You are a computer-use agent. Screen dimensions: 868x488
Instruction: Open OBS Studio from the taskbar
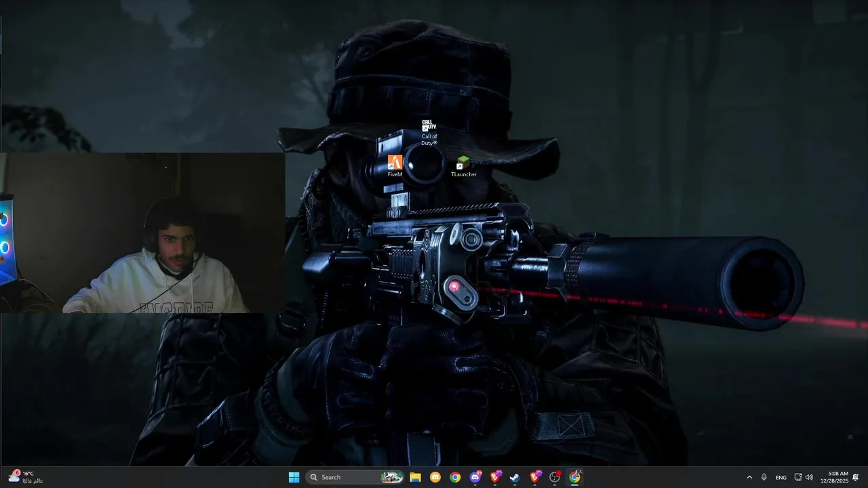point(555,477)
